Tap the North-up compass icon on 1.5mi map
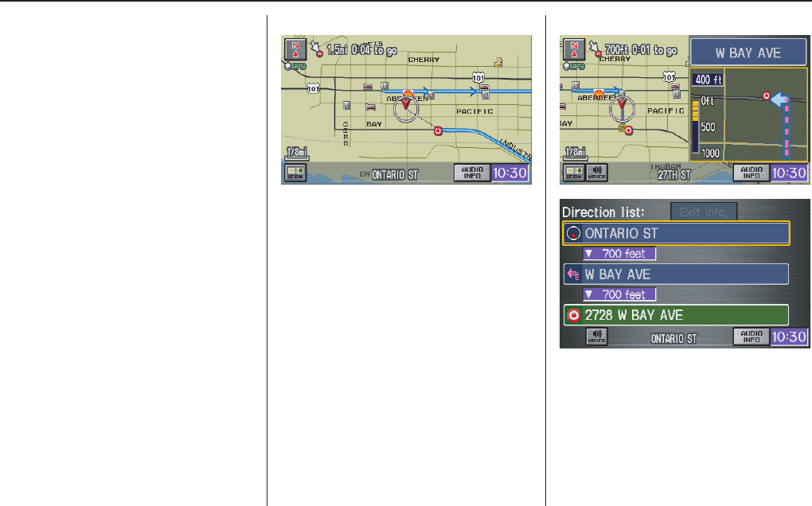This screenshot has width=812, height=506. 295,49
